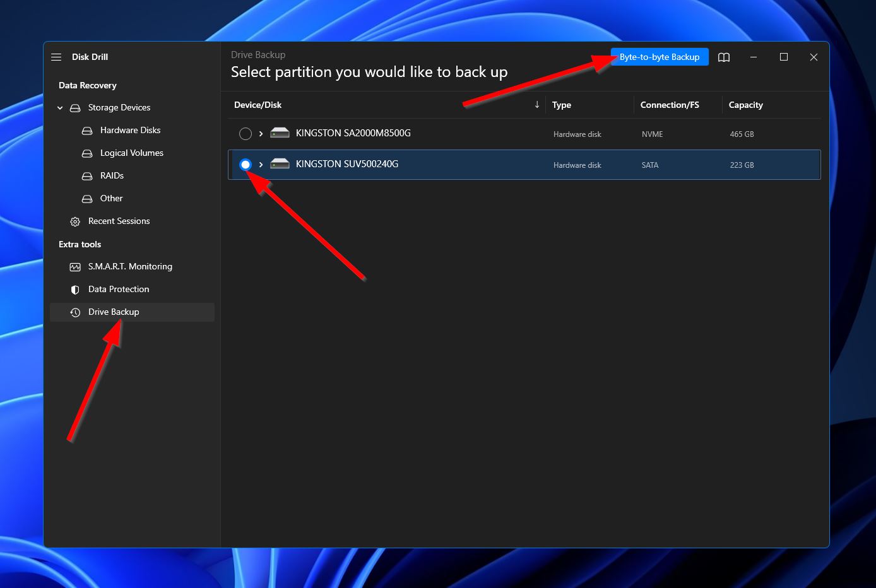Select the KINGSTON SA2000M8500G radio button
Image resolution: width=876 pixels, height=588 pixels.
[246, 134]
